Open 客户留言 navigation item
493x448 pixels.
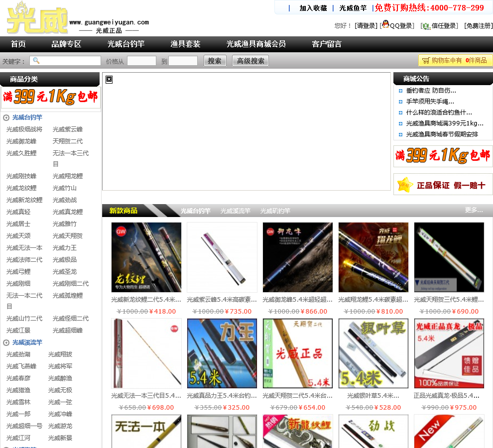tap(327, 44)
